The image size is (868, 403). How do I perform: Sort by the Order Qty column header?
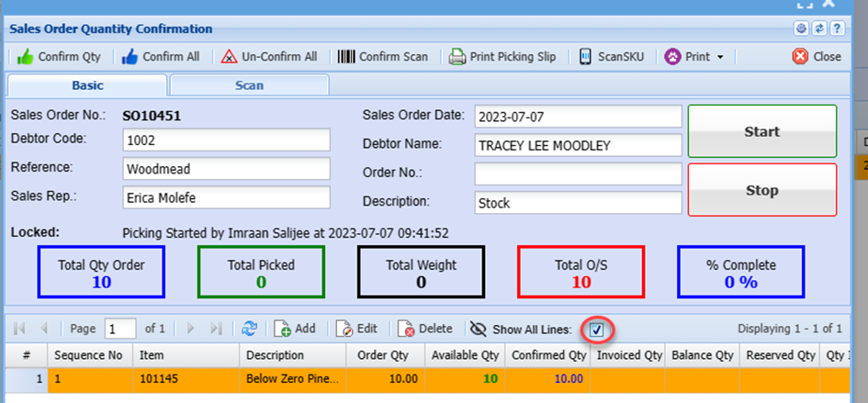(386, 355)
